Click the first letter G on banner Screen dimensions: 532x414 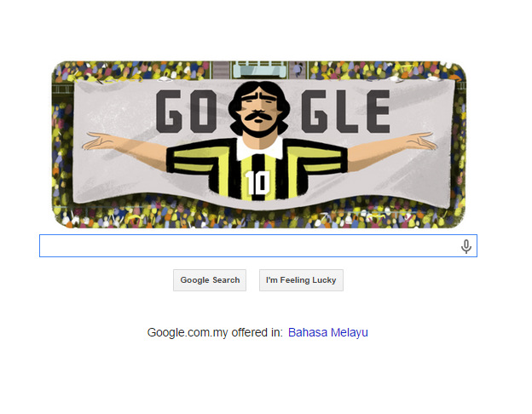pyautogui.click(x=170, y=112)
